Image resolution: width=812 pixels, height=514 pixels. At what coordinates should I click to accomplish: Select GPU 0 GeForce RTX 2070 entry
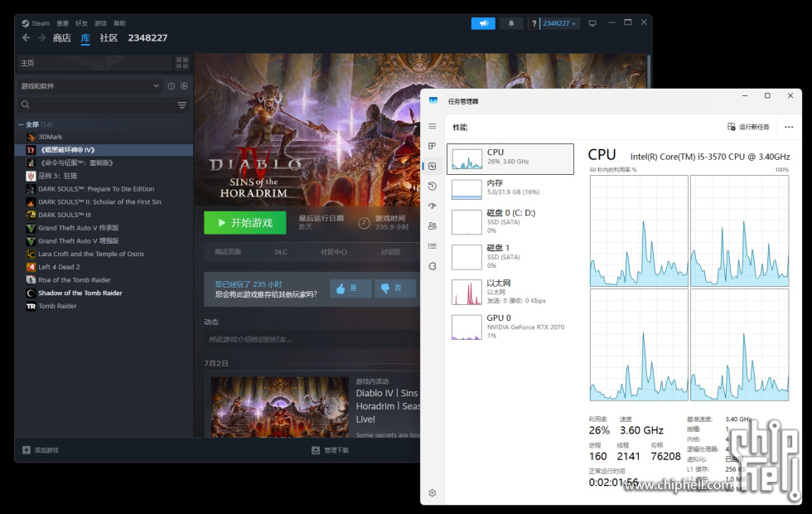coord(510,327)
